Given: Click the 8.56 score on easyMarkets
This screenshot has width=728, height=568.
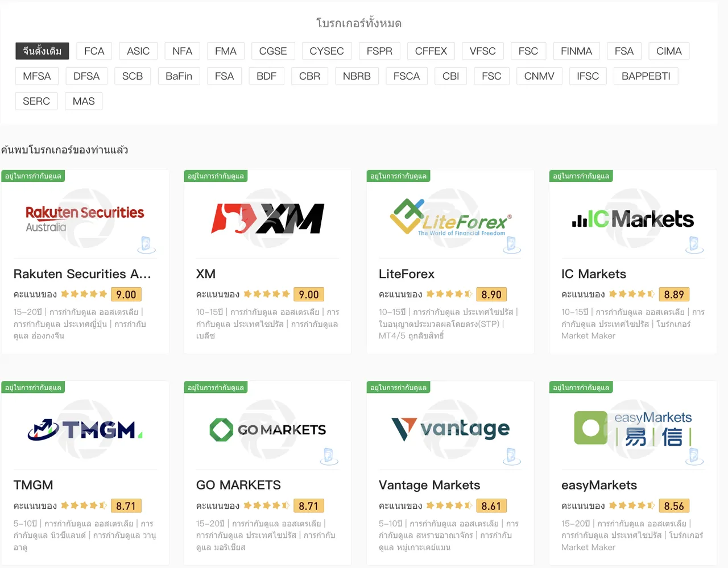Looking at the screenshot, I should pyautogui.click(x=674, y=506).
